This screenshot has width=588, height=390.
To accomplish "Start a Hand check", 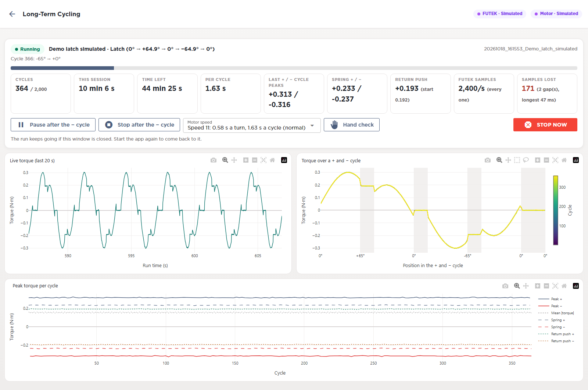I will (x=352, y=125).
